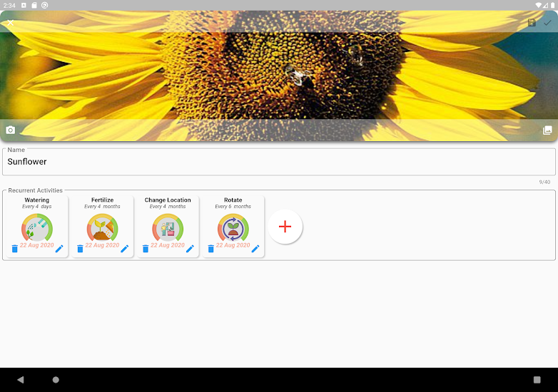Click the Name field containing Sunflower
Viewport: 558px width, 392px height.
click(x=278, y=162)
